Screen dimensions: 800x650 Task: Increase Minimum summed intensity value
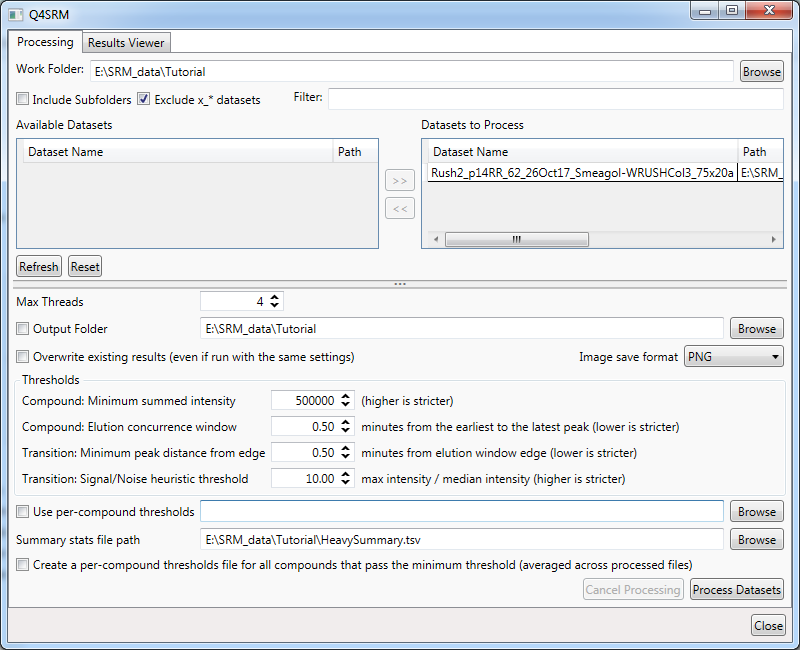tap(345, 396)
